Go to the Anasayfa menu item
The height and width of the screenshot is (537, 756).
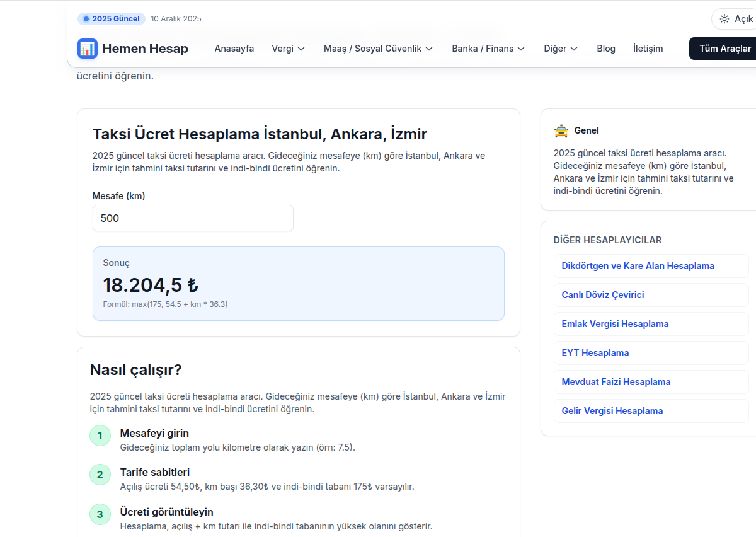pyautogui.click(x=234, y=49)
